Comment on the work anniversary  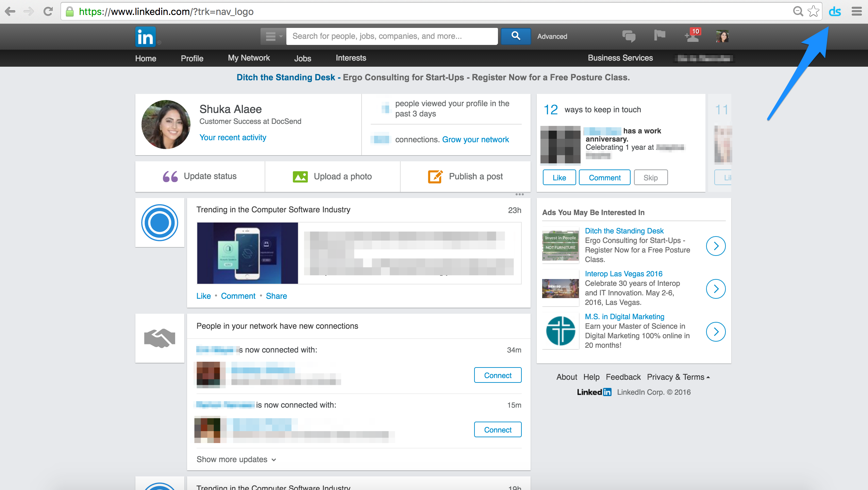604,177
